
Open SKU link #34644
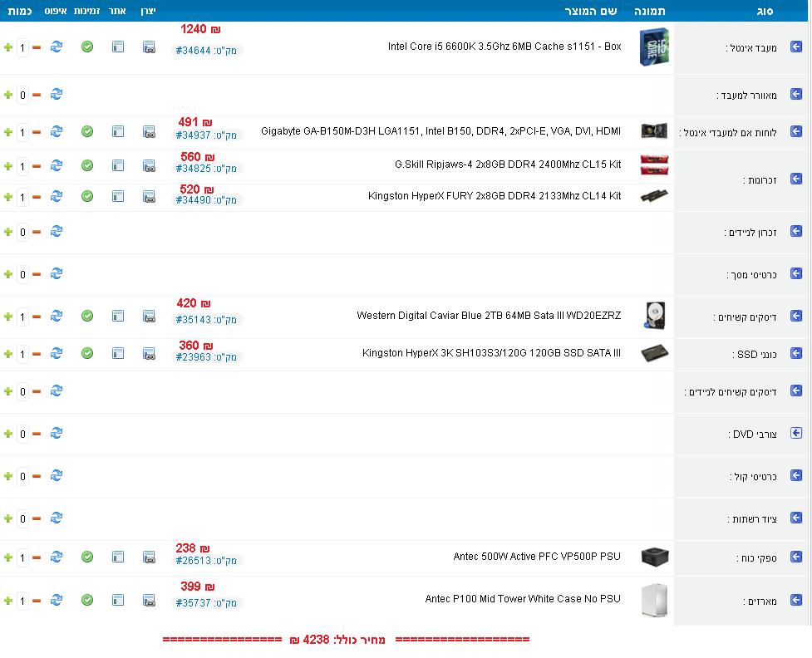(207, 50)
